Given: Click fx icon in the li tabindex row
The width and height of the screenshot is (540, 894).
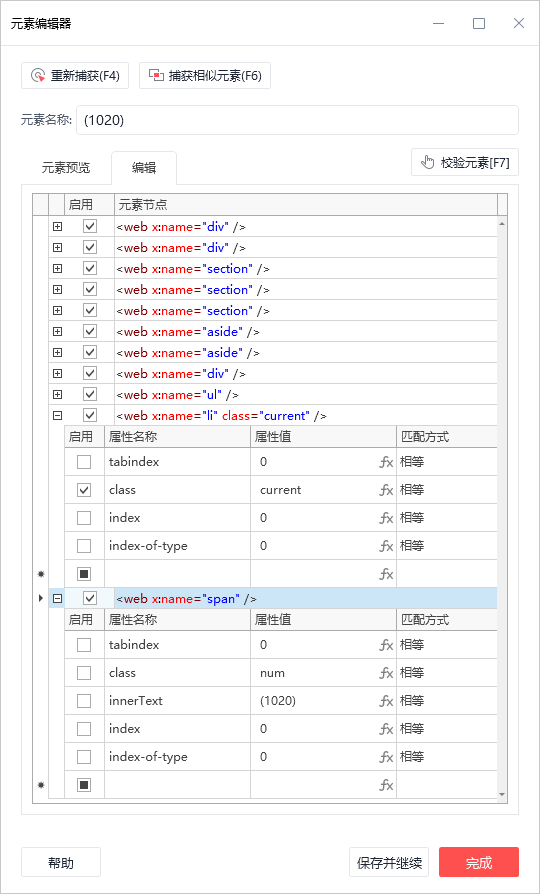Looking at the screenshot, I should [386, 462].
